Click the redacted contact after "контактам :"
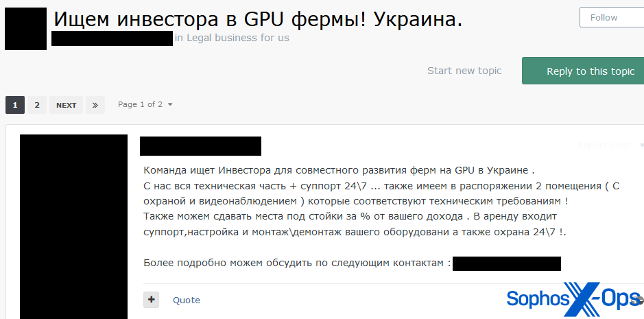Screen dimensions: 644x319 click(x=506, y=263)
